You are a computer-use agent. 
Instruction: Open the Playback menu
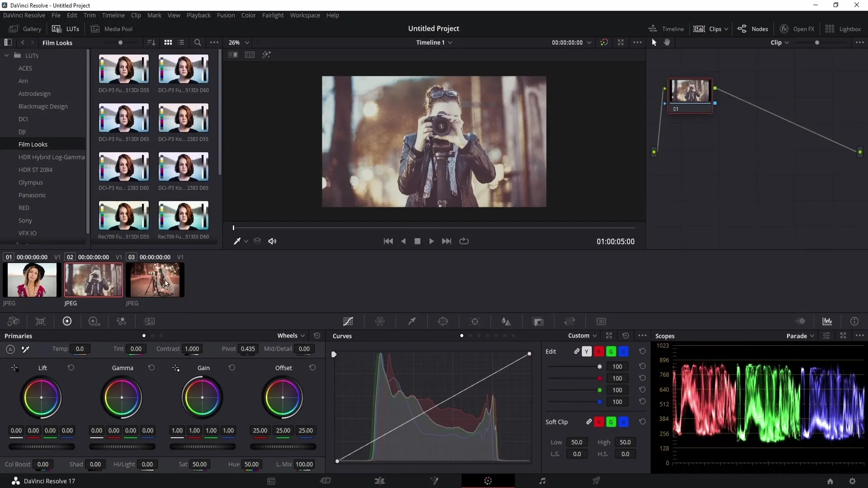198,15
